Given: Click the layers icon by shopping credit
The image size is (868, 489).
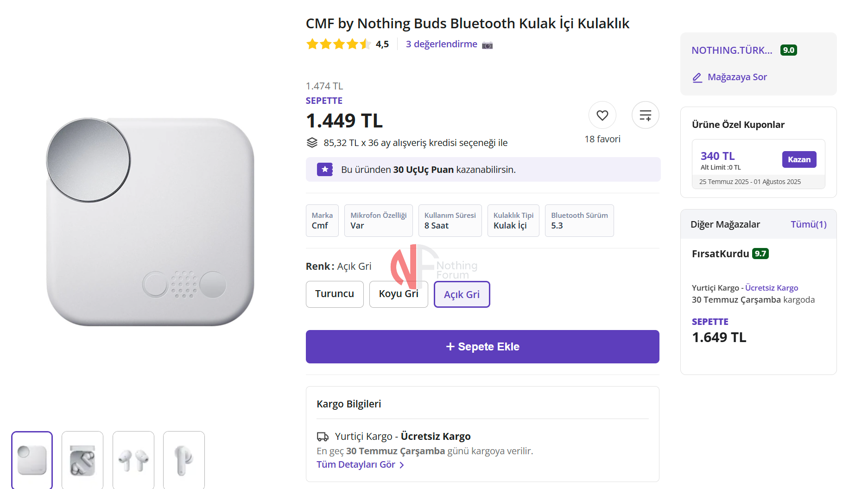Looking at the screenshot, I should coord(312,143).
